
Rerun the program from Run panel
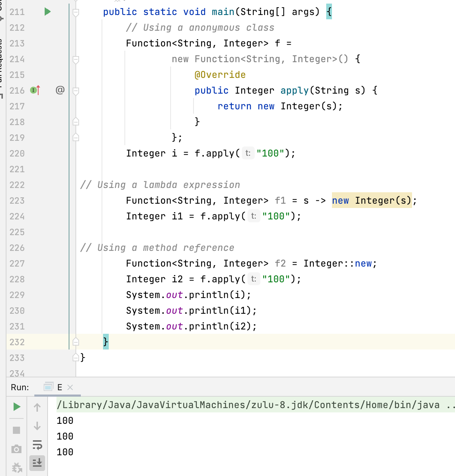pos(16,407)
